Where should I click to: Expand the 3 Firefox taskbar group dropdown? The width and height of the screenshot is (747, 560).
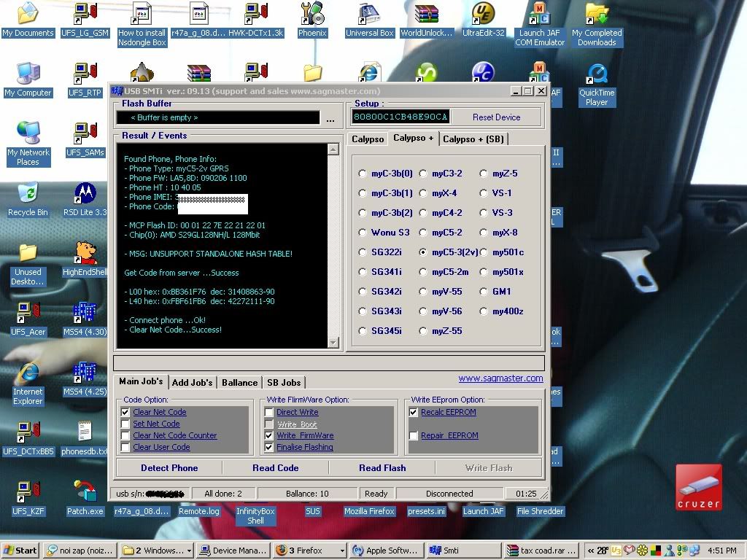(x=342, y=551)
